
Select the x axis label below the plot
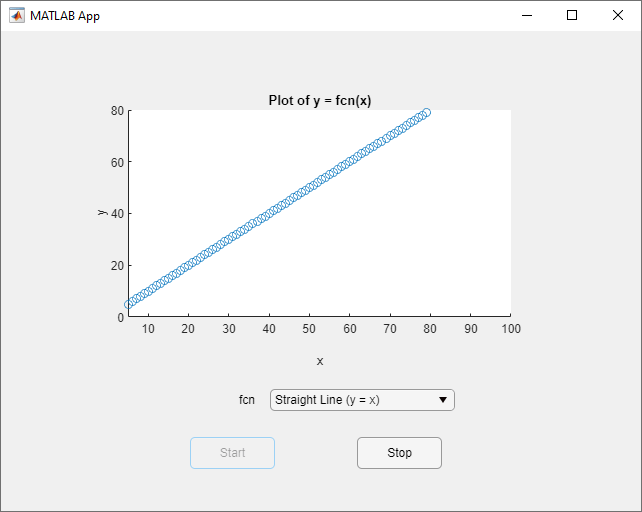tap(320, 361)
